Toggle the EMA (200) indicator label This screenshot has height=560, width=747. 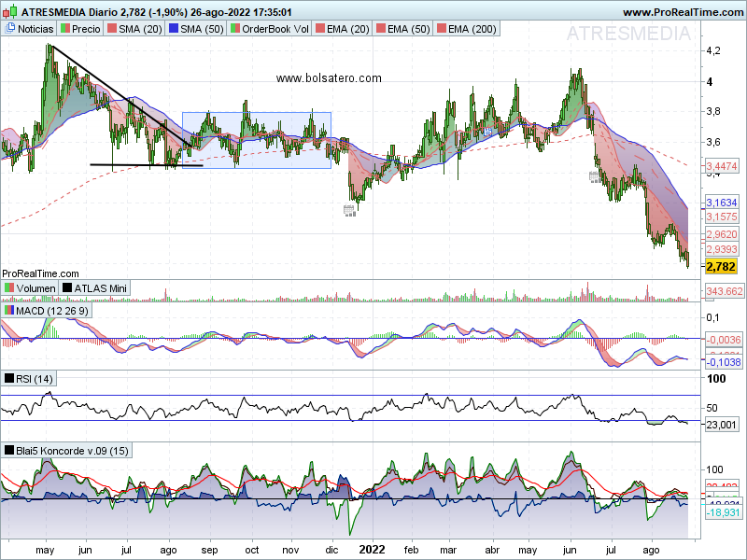(467, 29)
